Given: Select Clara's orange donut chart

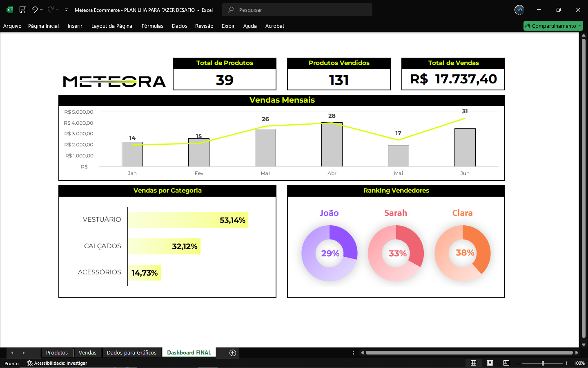Looking at the screenshot, I should click(x=463, y=253).
